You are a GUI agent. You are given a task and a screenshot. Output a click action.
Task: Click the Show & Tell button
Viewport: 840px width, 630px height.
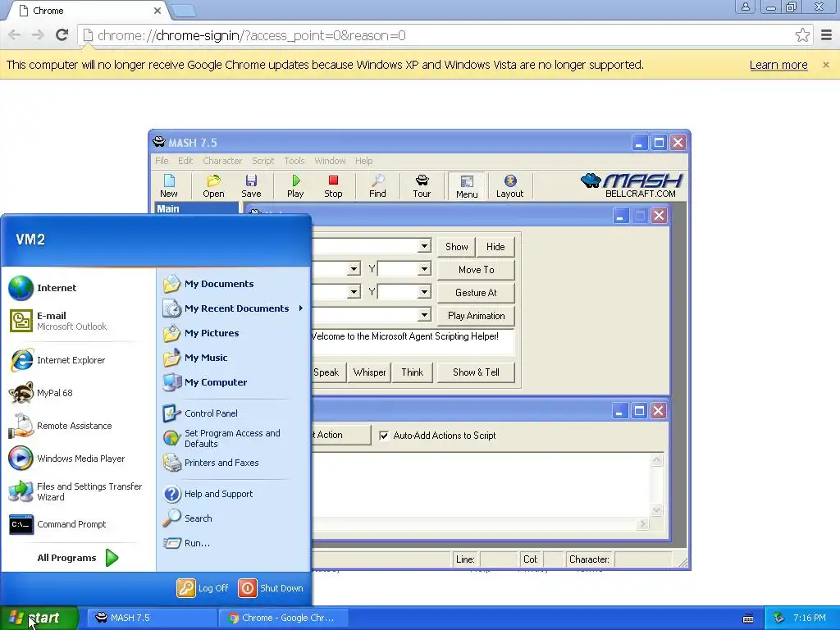pyautogui.click(x=477, y=372)
